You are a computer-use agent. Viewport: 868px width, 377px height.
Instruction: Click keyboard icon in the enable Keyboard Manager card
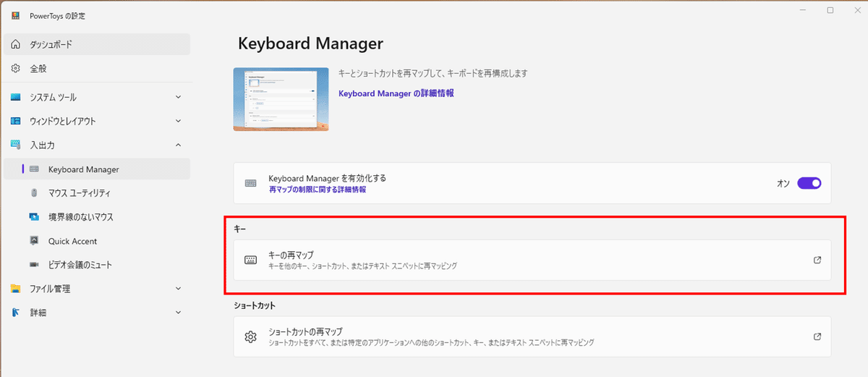pos(251,183)
